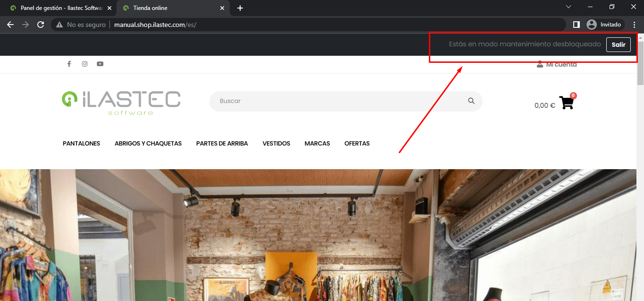Screen dimensions: 644x301
Task: Click the search magnifier icon
Action: pos(471,101)
